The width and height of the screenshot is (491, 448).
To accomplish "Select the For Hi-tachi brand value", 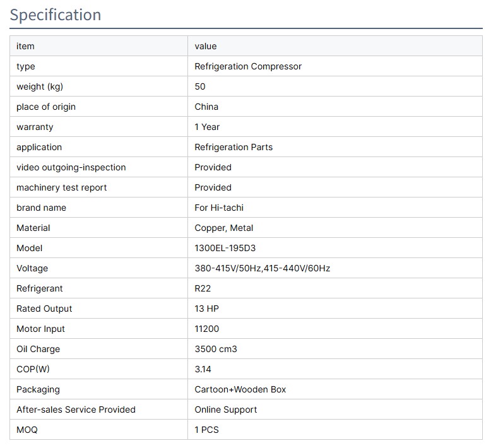I will pos(219,208).
